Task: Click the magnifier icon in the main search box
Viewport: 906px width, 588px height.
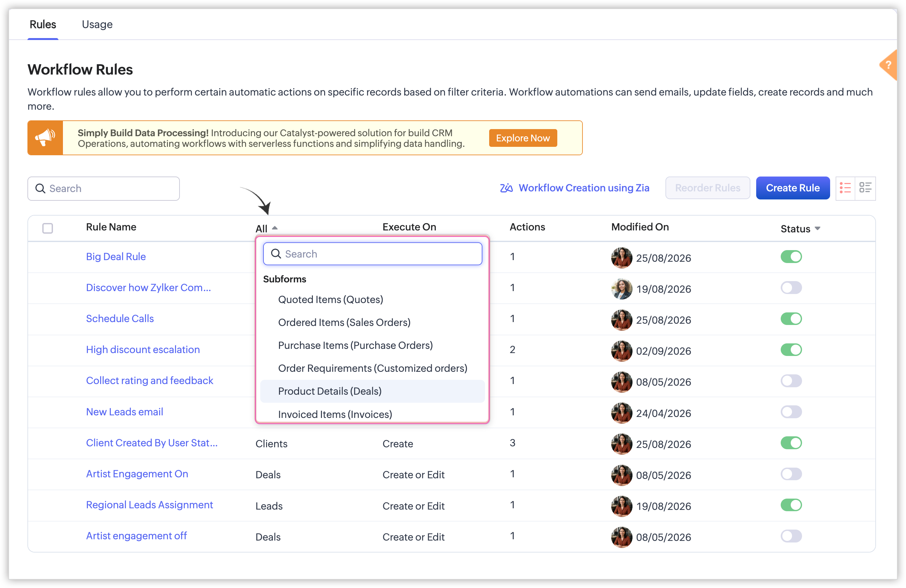Action: [x=40, y=188]
